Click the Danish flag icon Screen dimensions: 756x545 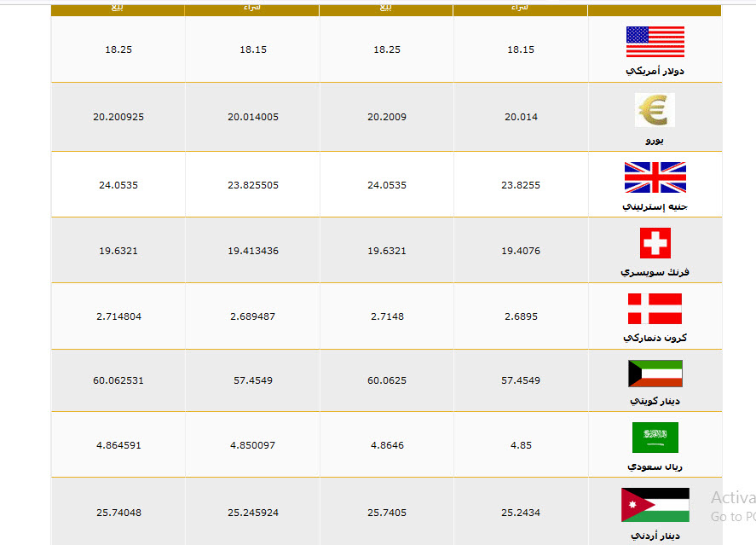[x=655, y=309]
